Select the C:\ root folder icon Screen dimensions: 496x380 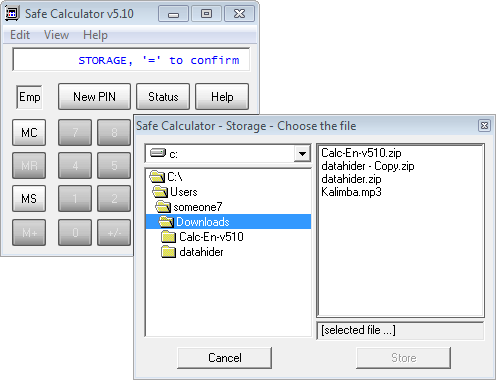tap(157, 177)
